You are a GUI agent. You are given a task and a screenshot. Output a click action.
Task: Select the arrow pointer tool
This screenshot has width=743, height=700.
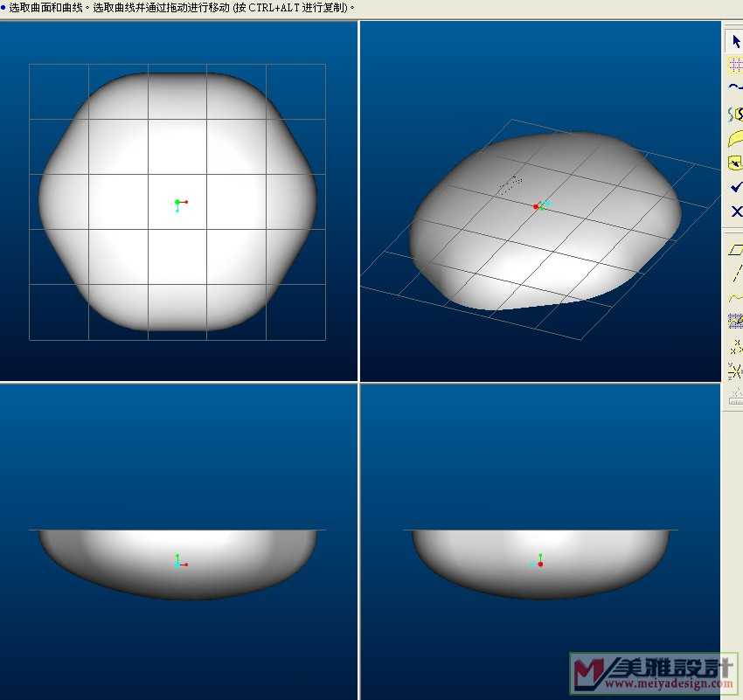(735, 42)
